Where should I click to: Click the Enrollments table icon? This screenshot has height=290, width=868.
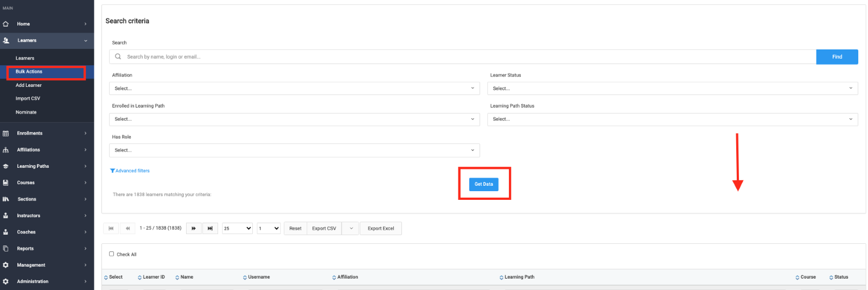pyautogui.click(x=6, y=134)
